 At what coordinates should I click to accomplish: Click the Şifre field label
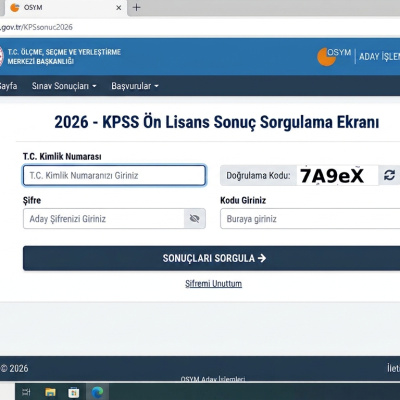click(32, 200)
